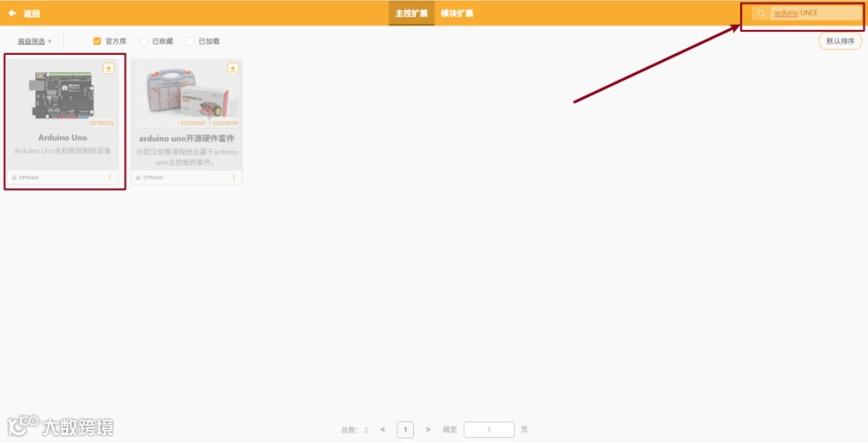Click the DFR0216 product tag
Screen dimensions: 868x443
(102, 124)
